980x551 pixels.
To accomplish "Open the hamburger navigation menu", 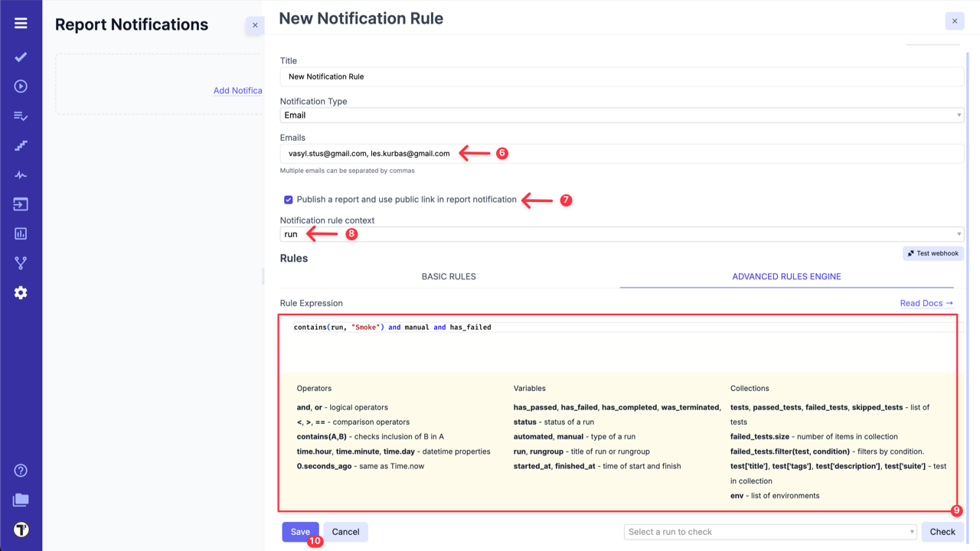I will 20,22.
